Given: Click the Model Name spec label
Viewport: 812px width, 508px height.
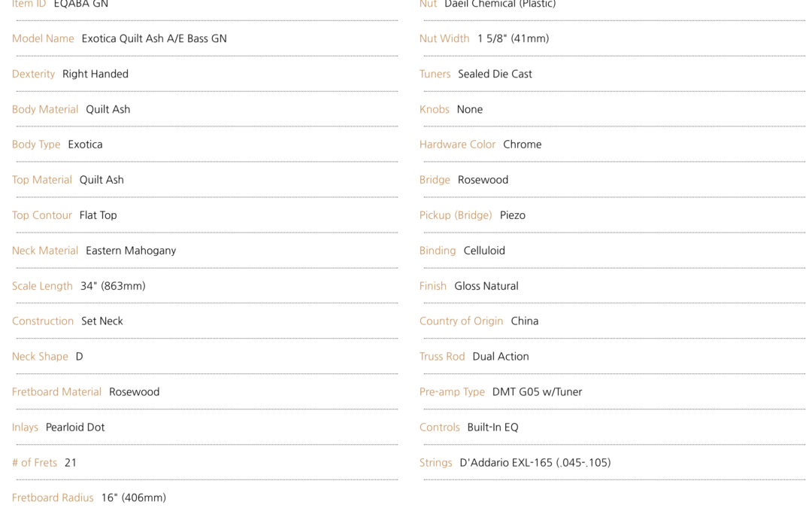Looking at the screenshot, I should click(43, 38).
